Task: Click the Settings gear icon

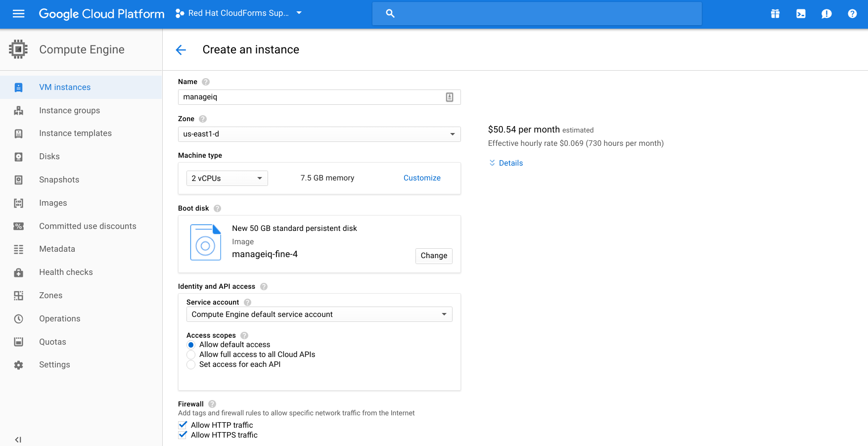Action: pos(19,365)
